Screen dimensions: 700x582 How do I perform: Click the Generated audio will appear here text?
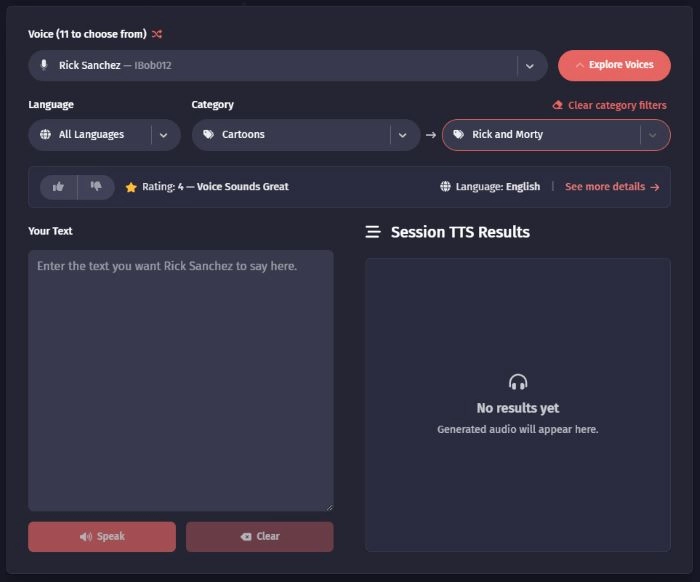tap(518, 429)
